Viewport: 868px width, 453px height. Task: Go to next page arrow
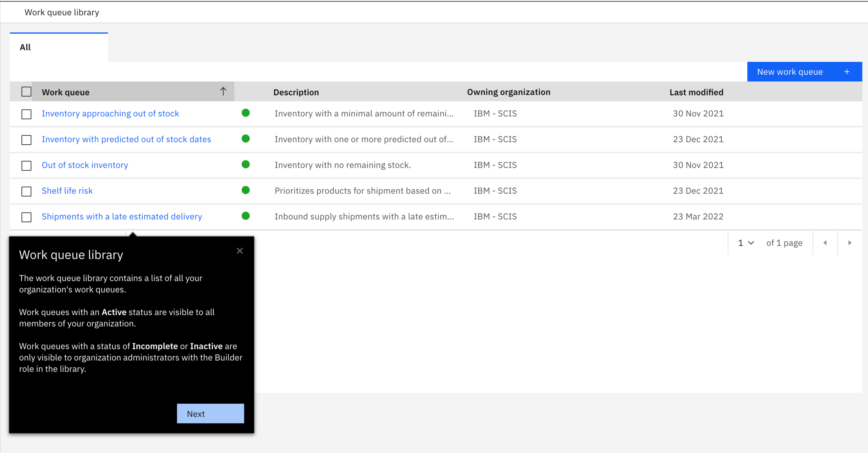tap(849, 243)
